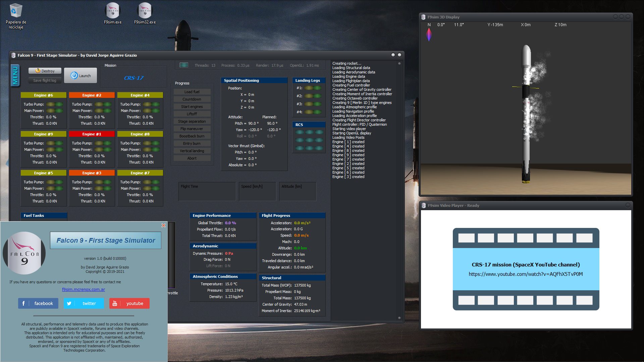The image size is (644, 362).
Task: Select the Liftoff progress step
Action: pyautogui.click(x=192, y=114)
